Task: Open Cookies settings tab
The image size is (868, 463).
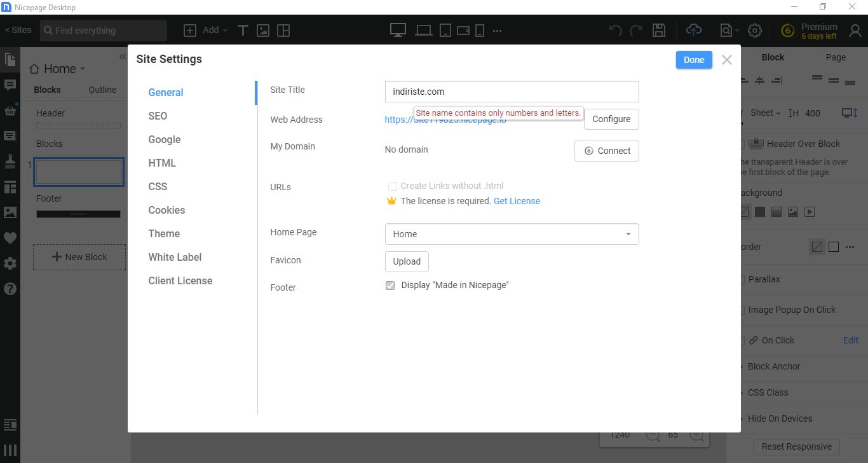Action: point(166,211)
